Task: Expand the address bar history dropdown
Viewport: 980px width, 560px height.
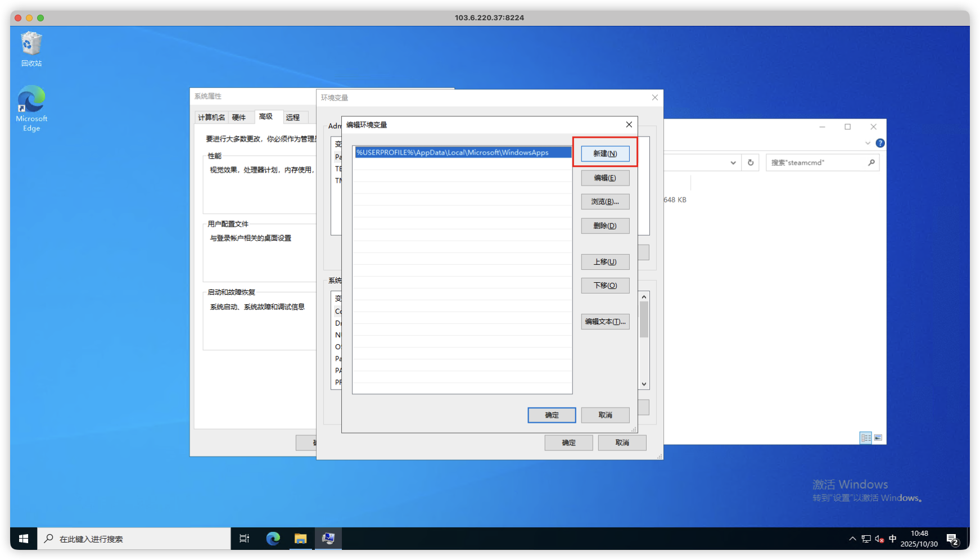Action: (733, 162)
